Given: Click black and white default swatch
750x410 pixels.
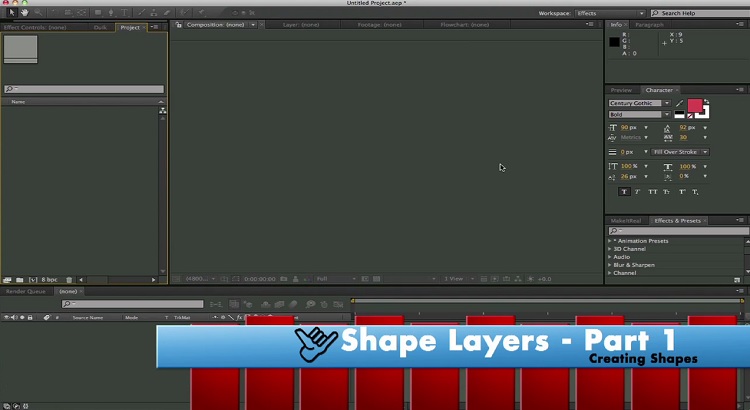Looking at the screenshot, I should click(680, 114).
